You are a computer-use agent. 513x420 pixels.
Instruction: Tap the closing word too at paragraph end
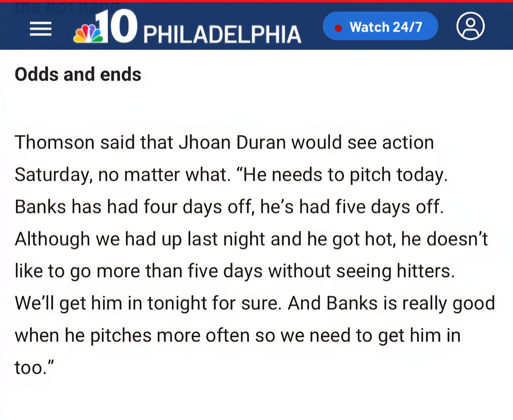point(35,367)
